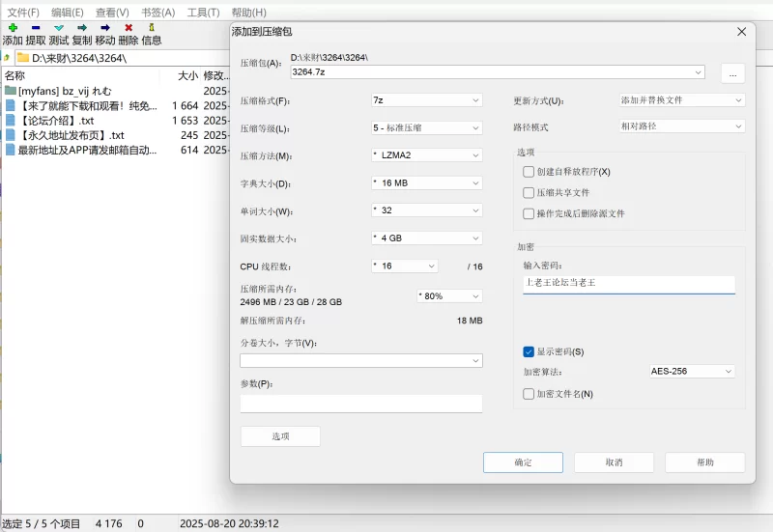Open the 80% memory usage dropdown

tap(449, 296)
